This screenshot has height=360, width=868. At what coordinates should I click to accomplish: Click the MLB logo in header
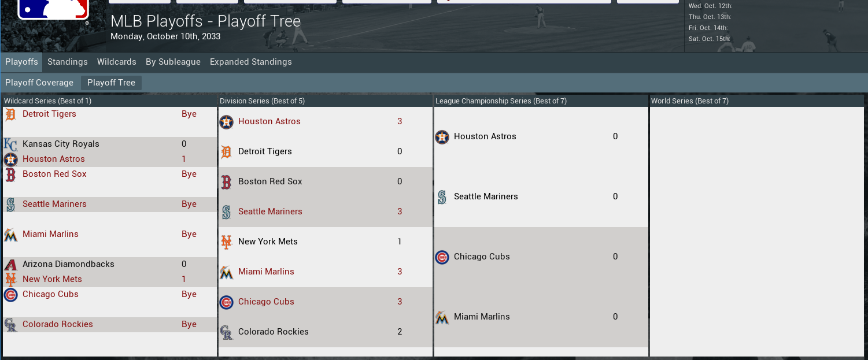point(53,10)
